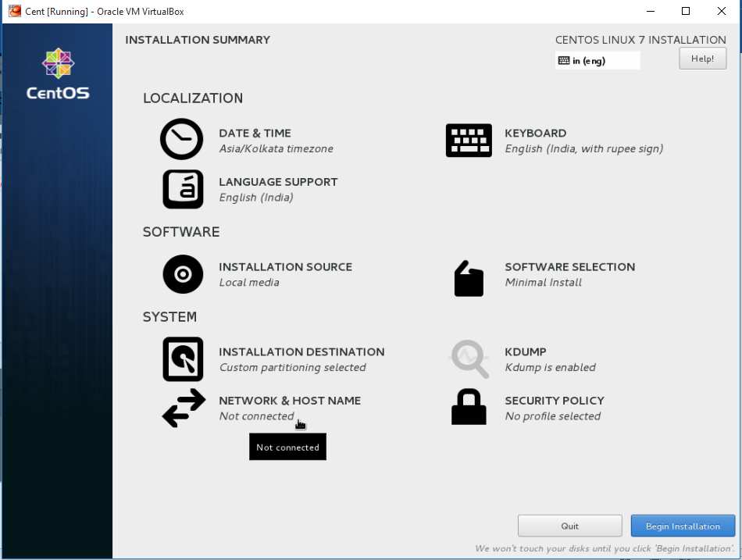
Task: Click the Quit button
Action: pyautogui.click(x=569, y=526)
